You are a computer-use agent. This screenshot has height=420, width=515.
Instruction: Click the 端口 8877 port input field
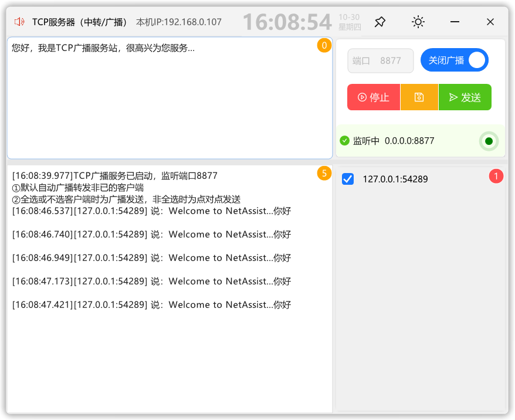click(380, 60)
